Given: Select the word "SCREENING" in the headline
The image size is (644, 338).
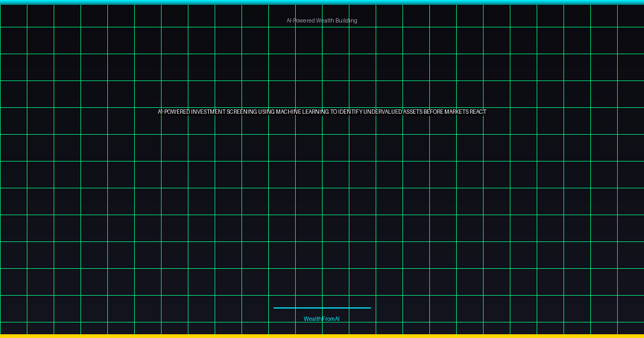Looking at the screenshot, I should [x=241, y=112].
